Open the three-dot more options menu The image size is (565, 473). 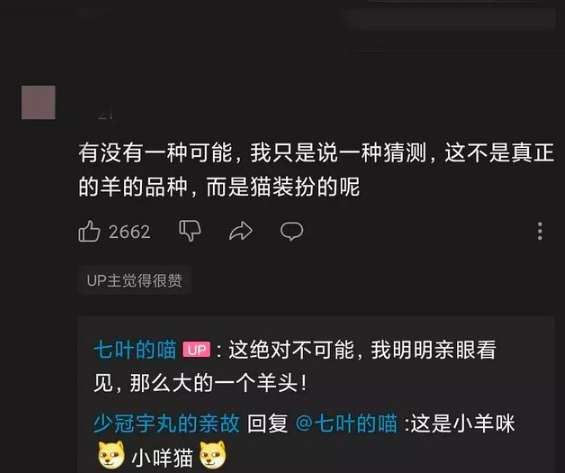(x=540, y=231)
